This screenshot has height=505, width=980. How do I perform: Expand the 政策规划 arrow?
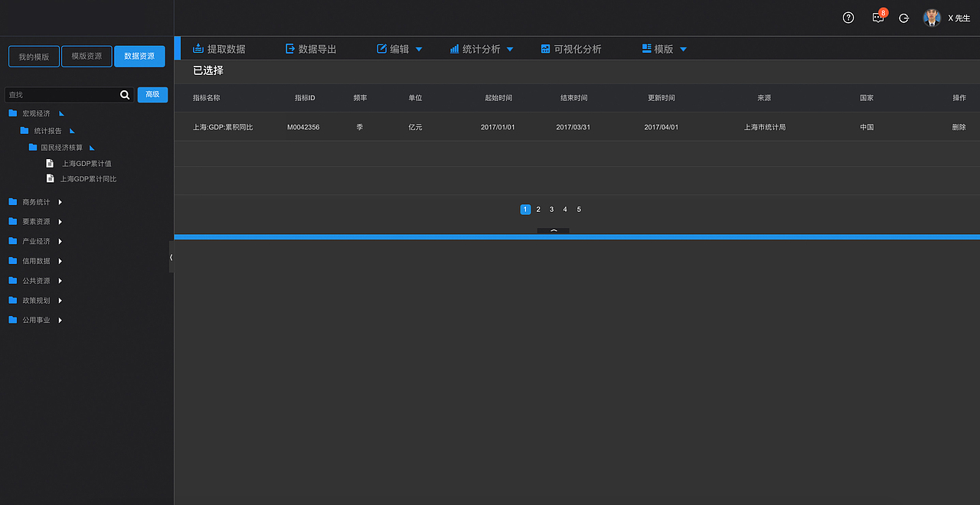click(60, 301)
